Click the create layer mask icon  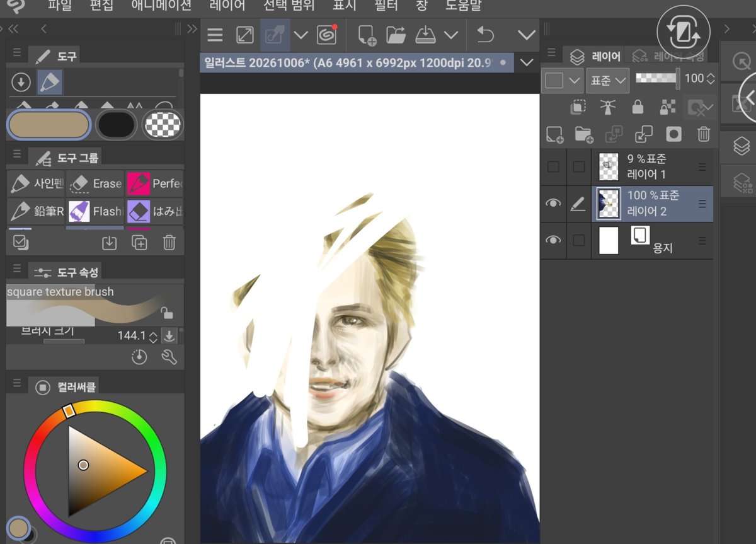click(x=673, y=134)
